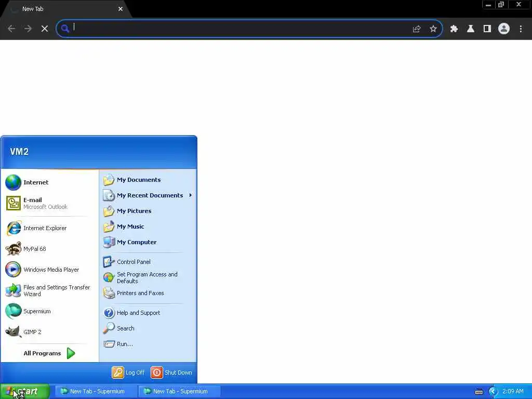Open Internet from the Start menu
Viewport: 532px width, 399px height.
[49, 182]
